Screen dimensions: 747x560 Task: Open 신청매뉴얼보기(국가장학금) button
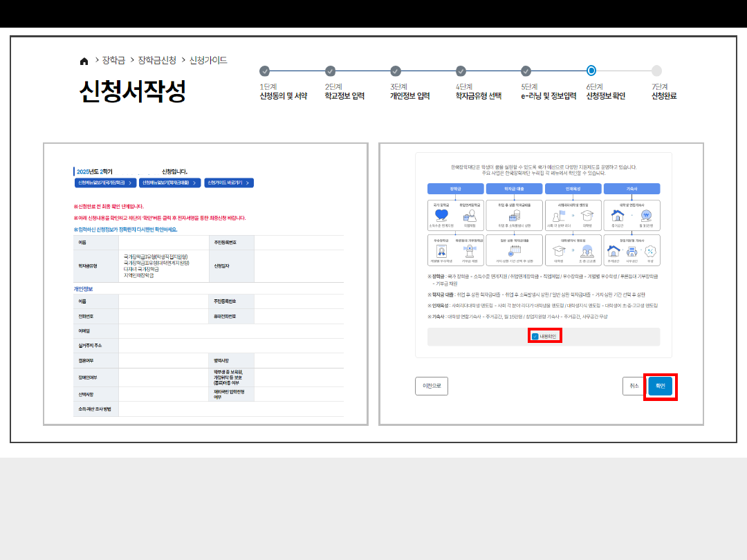104,183
